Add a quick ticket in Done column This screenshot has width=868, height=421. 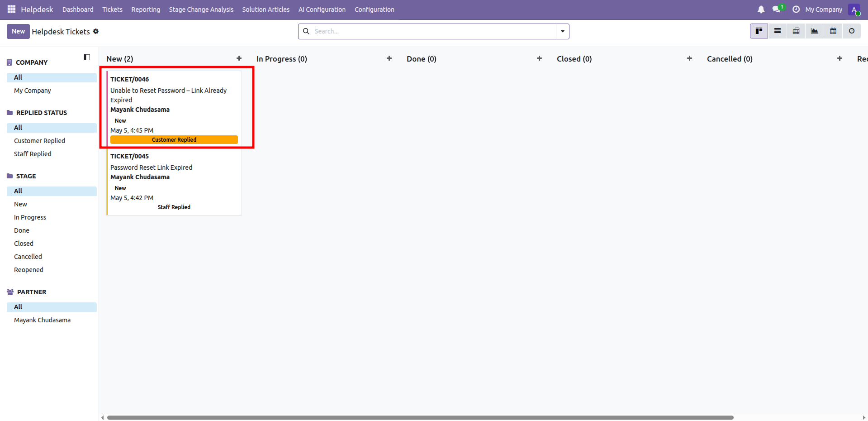point(539,58)
